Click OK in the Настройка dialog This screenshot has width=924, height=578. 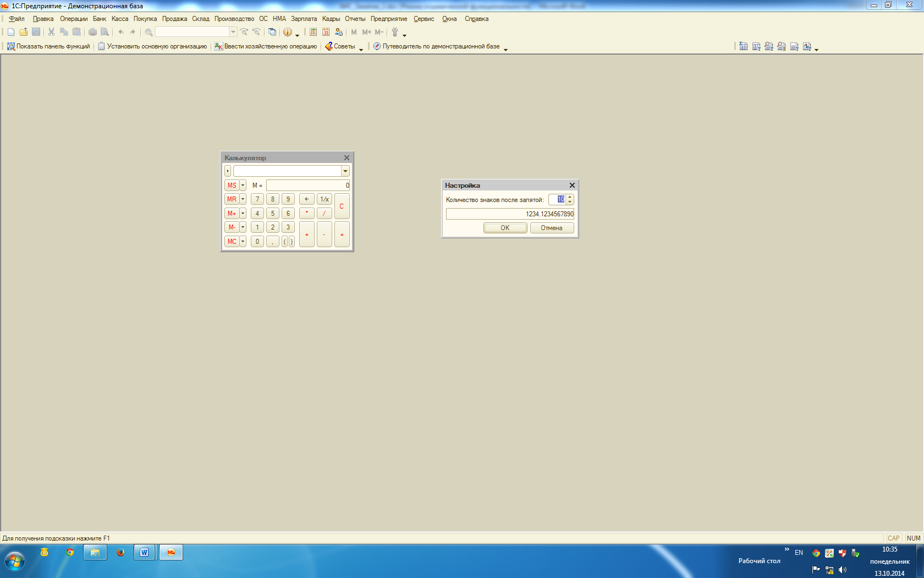point(505,228)
